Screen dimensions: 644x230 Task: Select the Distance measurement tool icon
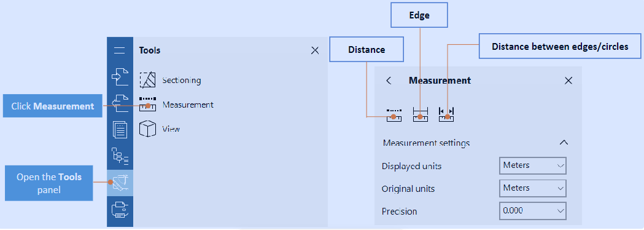(394, 115)
